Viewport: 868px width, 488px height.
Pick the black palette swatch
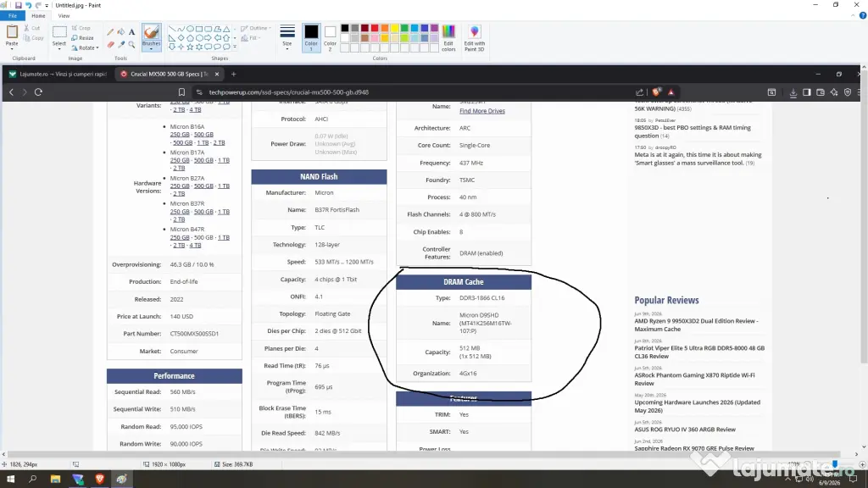(345, 28)
